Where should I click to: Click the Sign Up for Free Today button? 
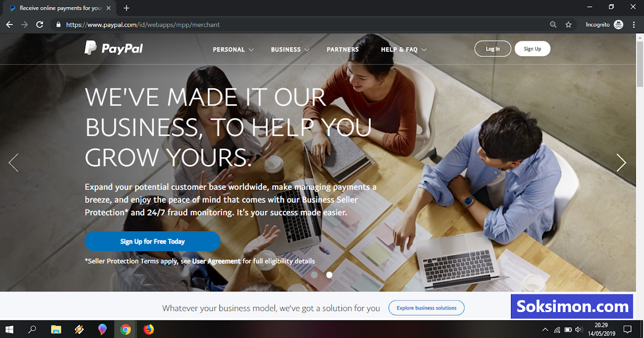(x=152, y=241)
